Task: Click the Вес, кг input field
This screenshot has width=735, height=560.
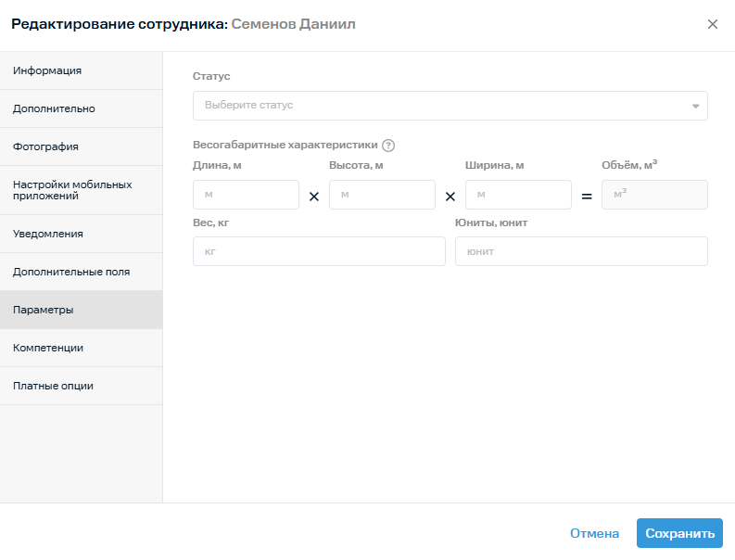Action: click(319, 251)
